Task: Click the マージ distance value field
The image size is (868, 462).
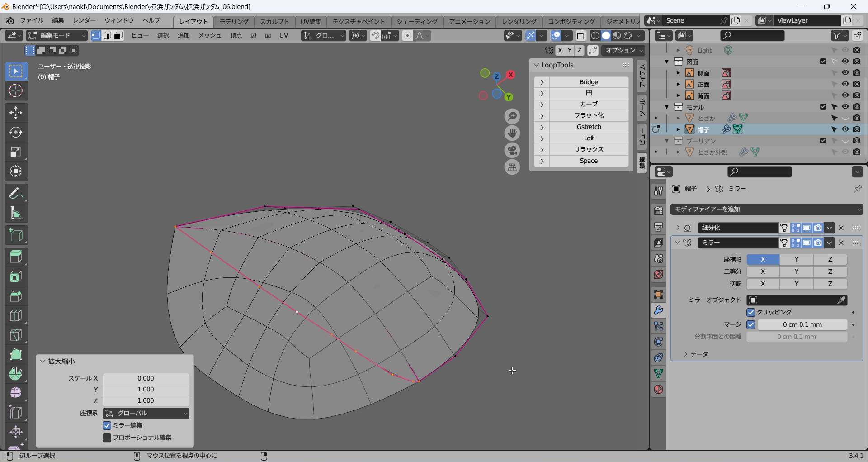Action: coord(802,324)
